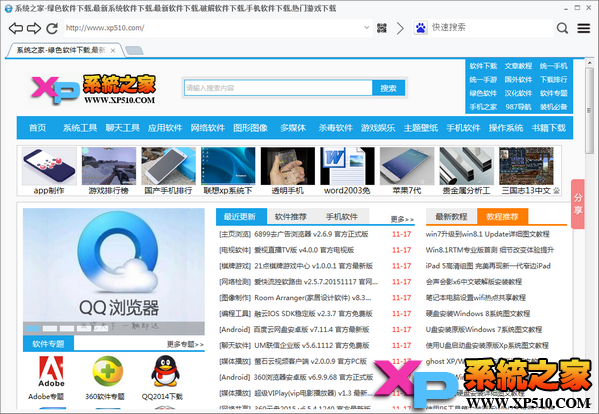Click the 更多>> link above update list

[x=402, y=219]
